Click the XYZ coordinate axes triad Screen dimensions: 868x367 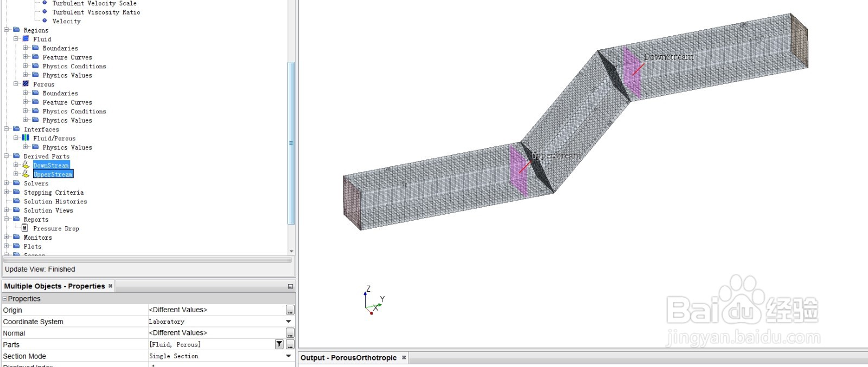373,301
